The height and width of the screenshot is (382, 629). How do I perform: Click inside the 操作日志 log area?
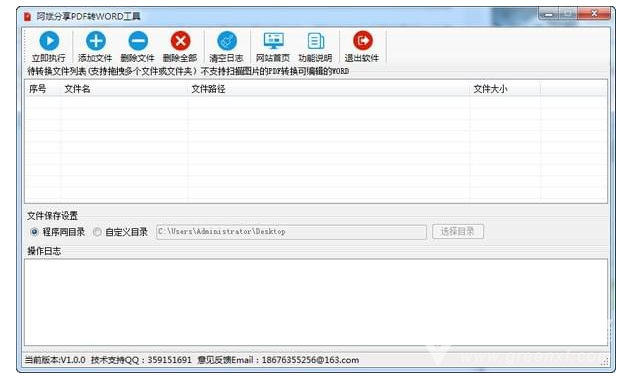tap(316, 302)
